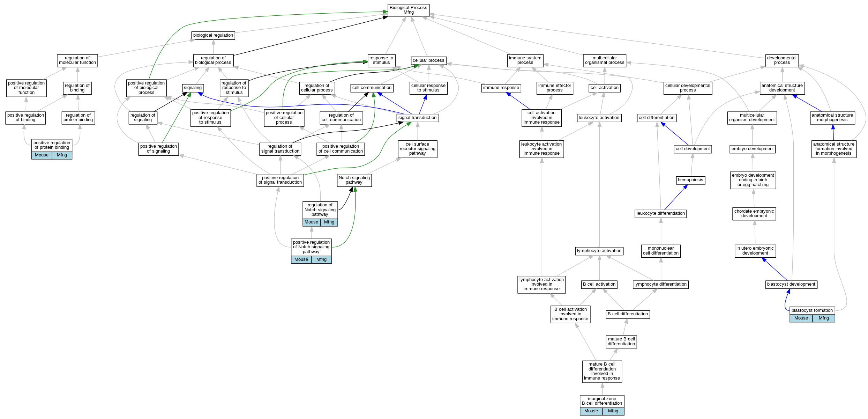Click the 'B cell activation' node

click(599, 285)
